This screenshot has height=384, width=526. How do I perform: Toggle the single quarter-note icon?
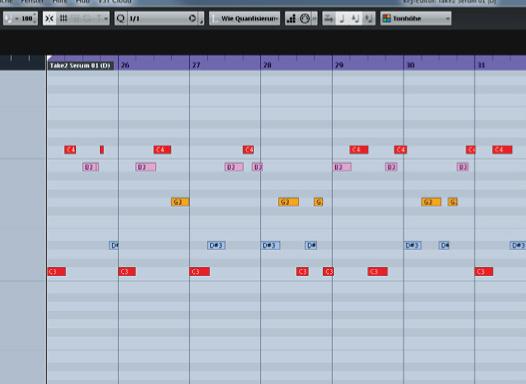[342, 18]
